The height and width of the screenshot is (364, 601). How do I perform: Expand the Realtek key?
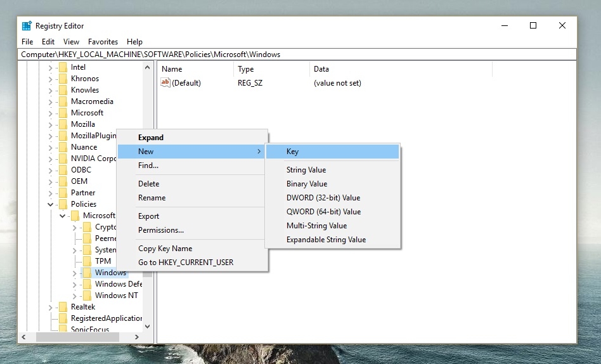pos(50,308)
